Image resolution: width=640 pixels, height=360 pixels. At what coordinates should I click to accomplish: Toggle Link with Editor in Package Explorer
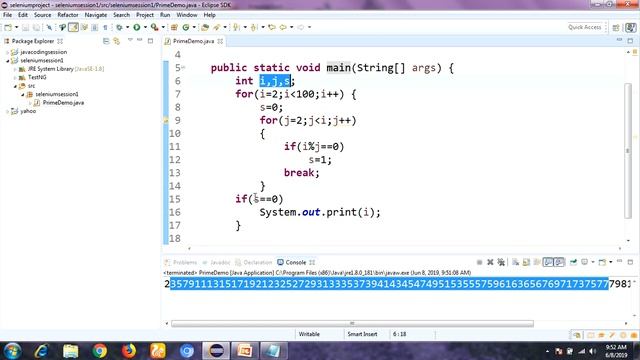pos(116,41)
